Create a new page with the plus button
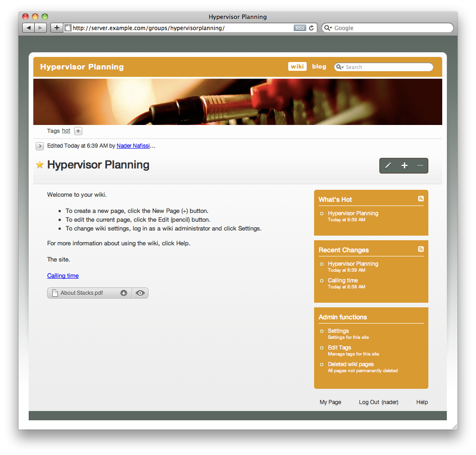 click(x=404, y=166)
